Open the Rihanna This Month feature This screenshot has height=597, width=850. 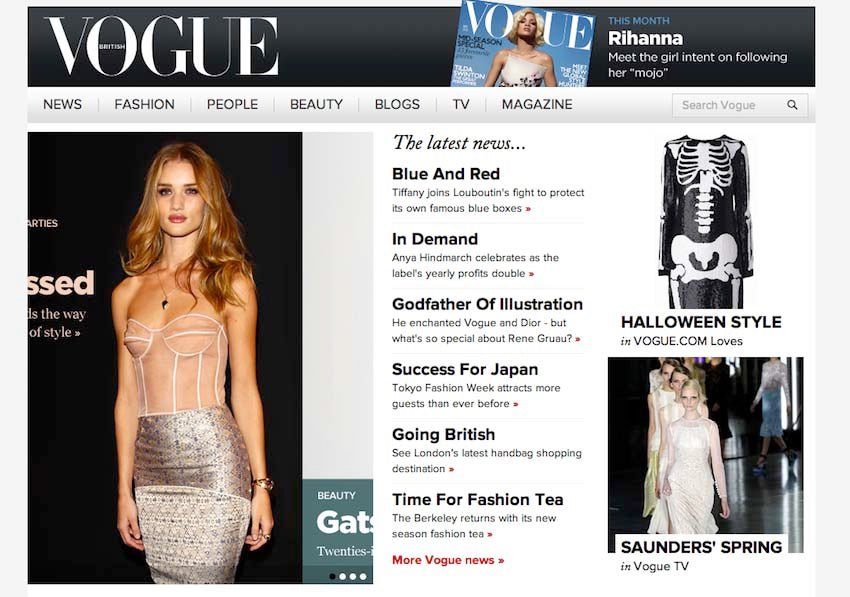[x=645, y=38]
